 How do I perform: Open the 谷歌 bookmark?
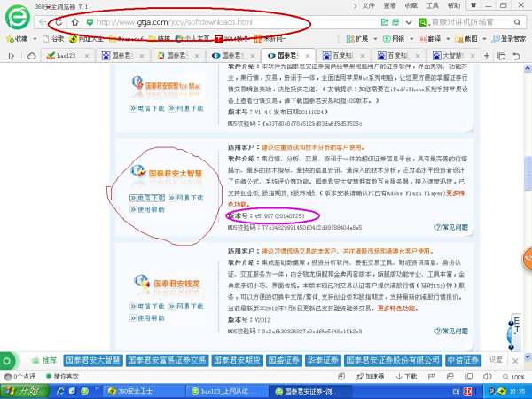pos(53,39)
